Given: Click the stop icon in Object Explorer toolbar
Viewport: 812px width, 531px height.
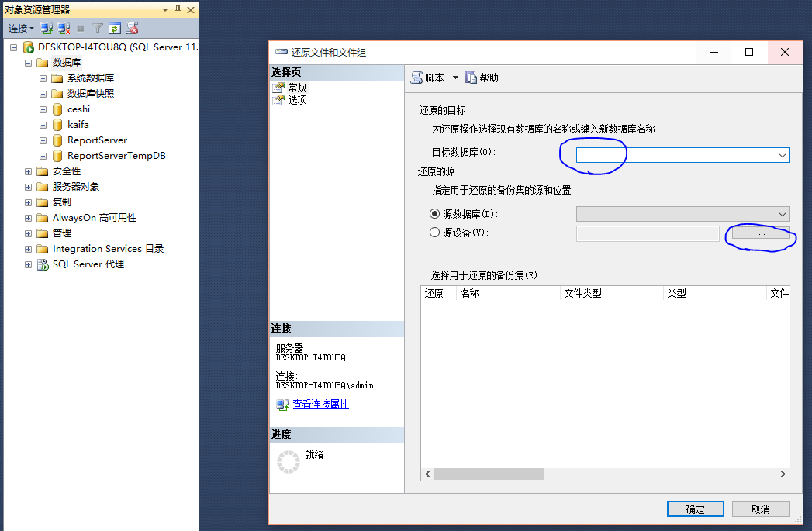Looking at the screenshot, I should pyautogui.click(x=80, y=29).
